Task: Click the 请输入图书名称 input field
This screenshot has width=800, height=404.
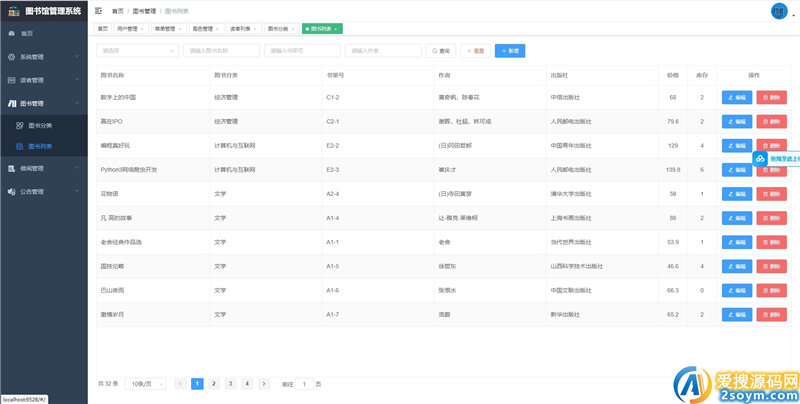Action: [x=220, y=50]
